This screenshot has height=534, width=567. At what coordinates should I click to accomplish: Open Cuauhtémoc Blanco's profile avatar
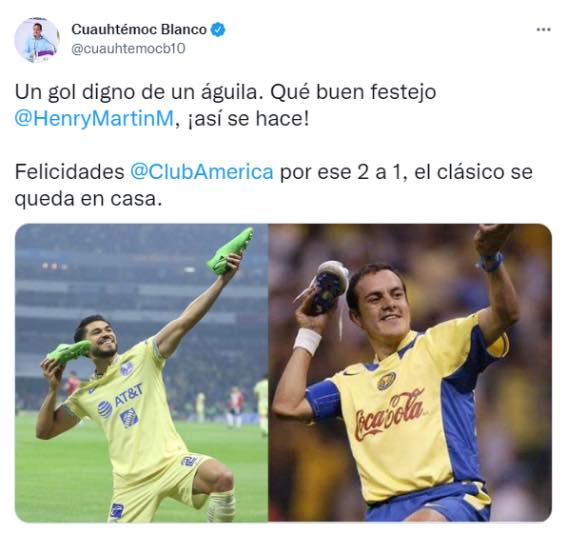click(x=37, y=40)
